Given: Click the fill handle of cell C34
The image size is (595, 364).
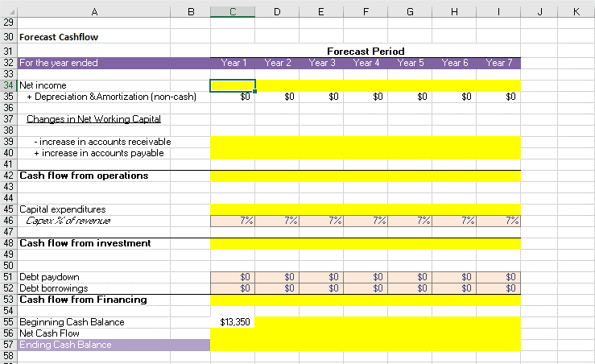Looking at the screenshot, I should pyautogui.click(x=254, y=91).
